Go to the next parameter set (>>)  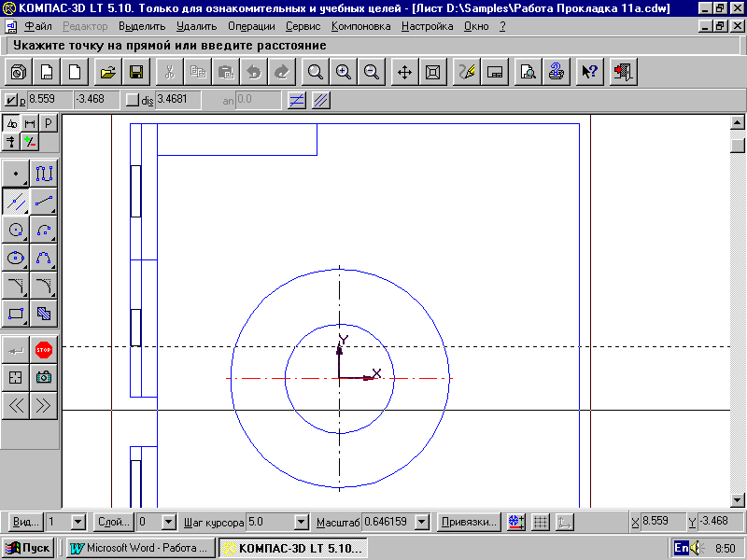click(44, 406)
